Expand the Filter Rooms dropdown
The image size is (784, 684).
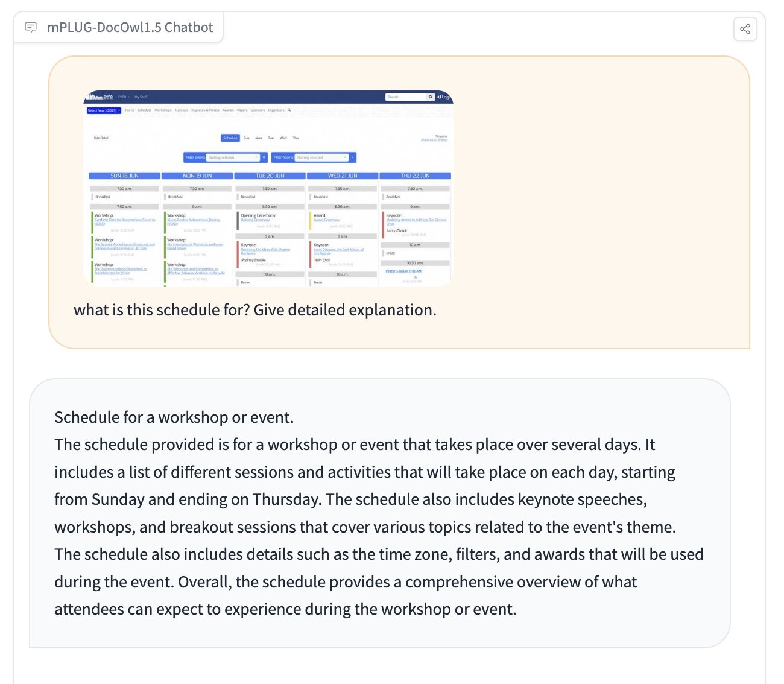click(x=321, y=157)
